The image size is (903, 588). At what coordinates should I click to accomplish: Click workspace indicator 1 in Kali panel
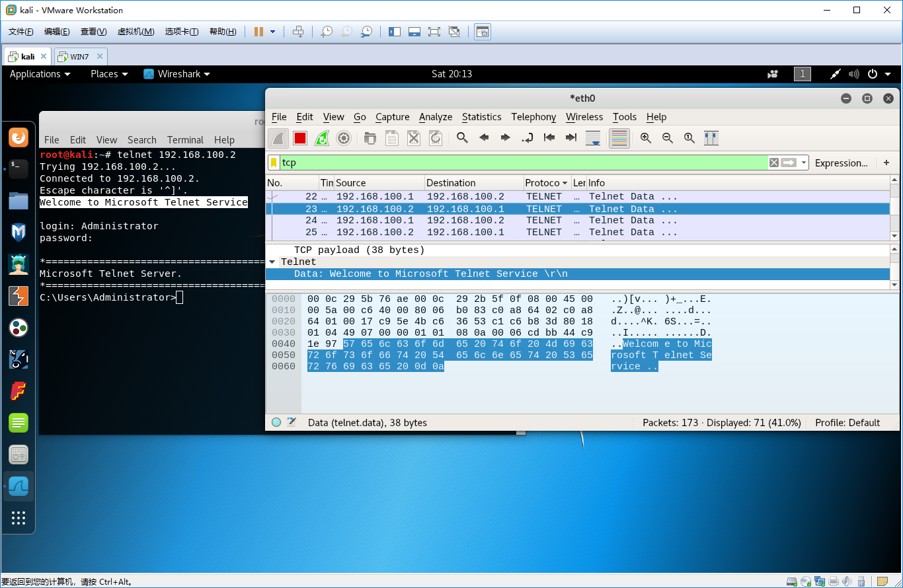coord(802,74)
